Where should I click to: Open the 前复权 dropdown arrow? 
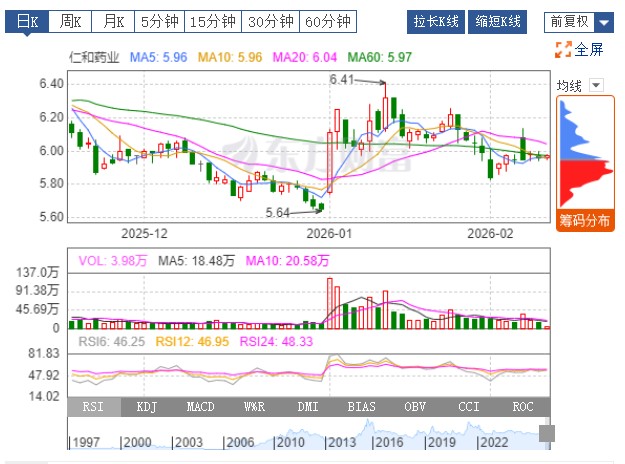tap(604, 22)
